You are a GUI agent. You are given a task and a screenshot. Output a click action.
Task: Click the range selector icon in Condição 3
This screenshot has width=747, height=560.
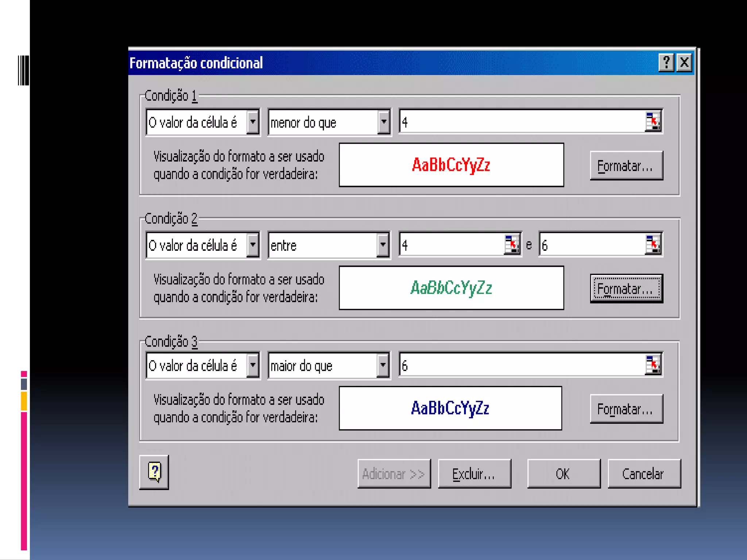pyautogui.click(x=653, y=365)
